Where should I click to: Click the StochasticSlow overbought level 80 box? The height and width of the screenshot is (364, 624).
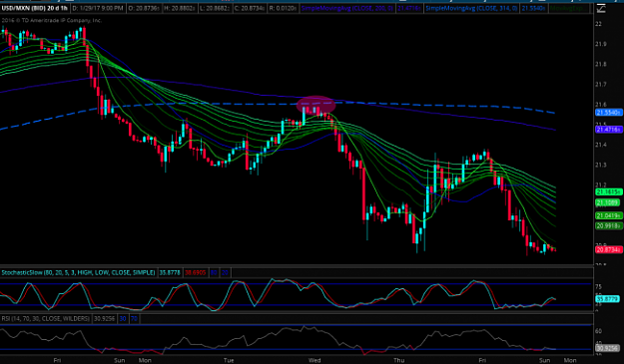click(x=214, y=273)
